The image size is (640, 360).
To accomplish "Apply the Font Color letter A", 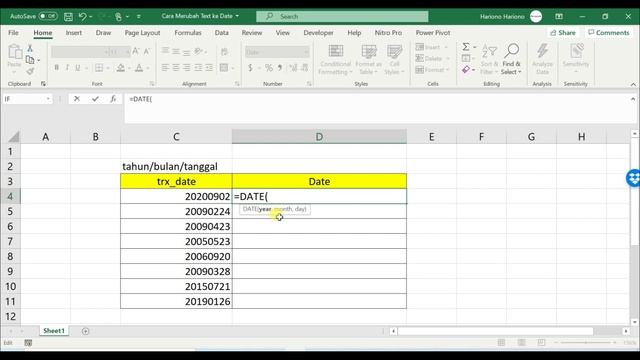I will (139, 68).
